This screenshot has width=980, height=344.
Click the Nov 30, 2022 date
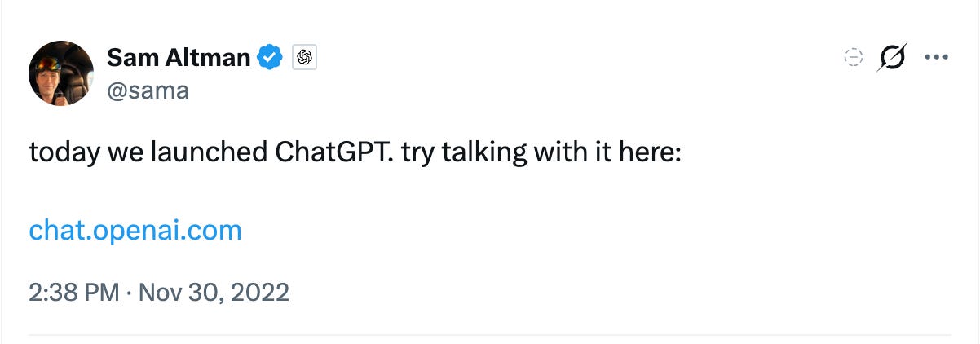click(x=214, y=292)
